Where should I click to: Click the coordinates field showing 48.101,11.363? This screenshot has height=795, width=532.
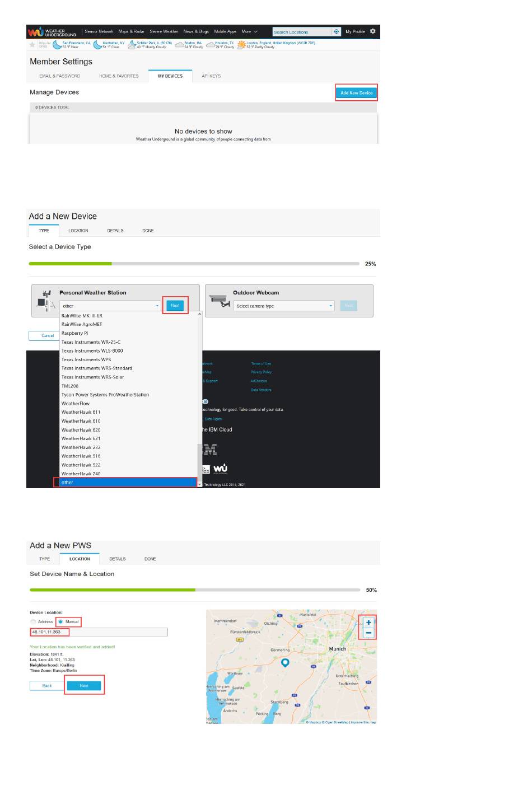99,632
